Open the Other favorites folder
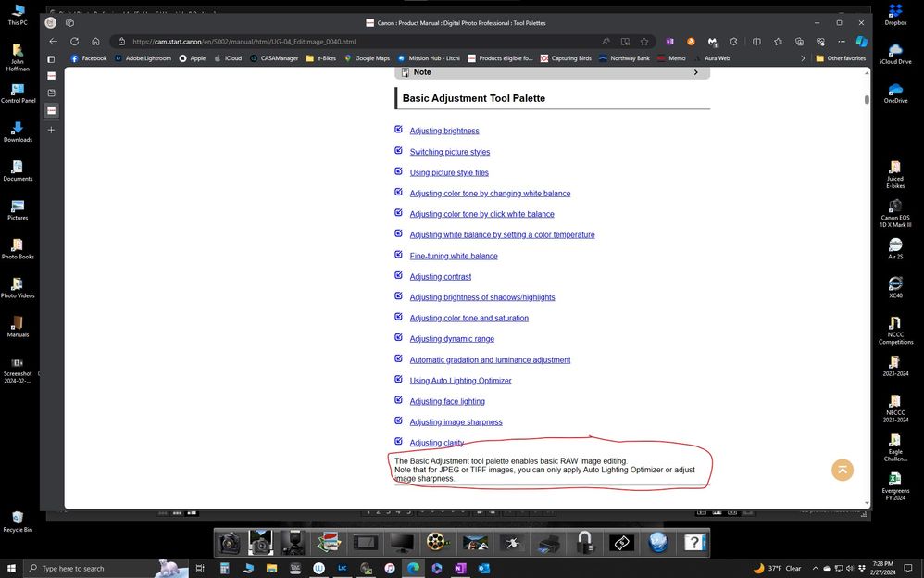Viewport: 924px width, 578px height. [x=839, y=57]
